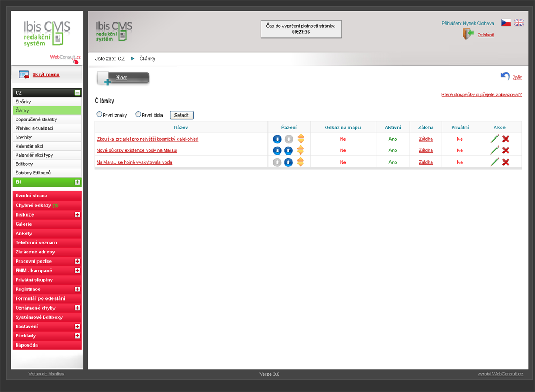The width and height of the screenshot is (535, 392).
Task: Move 'Nové důkazy existence vody' article down
Action: coord(277,150)
